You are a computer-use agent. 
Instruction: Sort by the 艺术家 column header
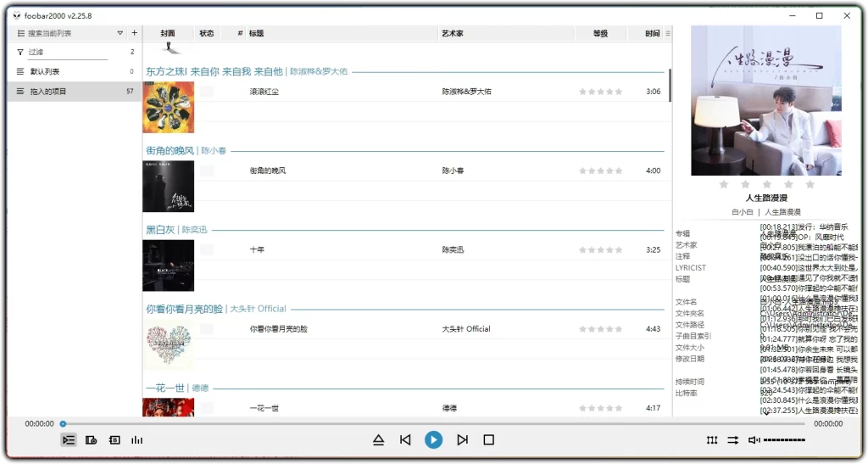tap(506, 33)
